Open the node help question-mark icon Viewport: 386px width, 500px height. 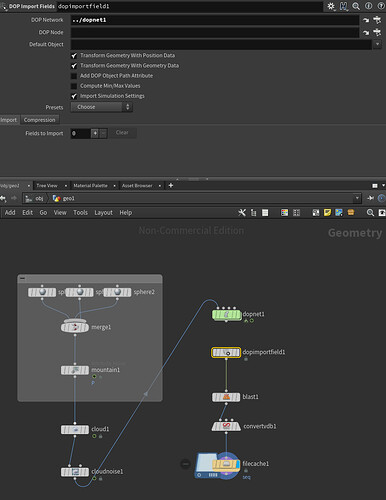pos(381,6)
